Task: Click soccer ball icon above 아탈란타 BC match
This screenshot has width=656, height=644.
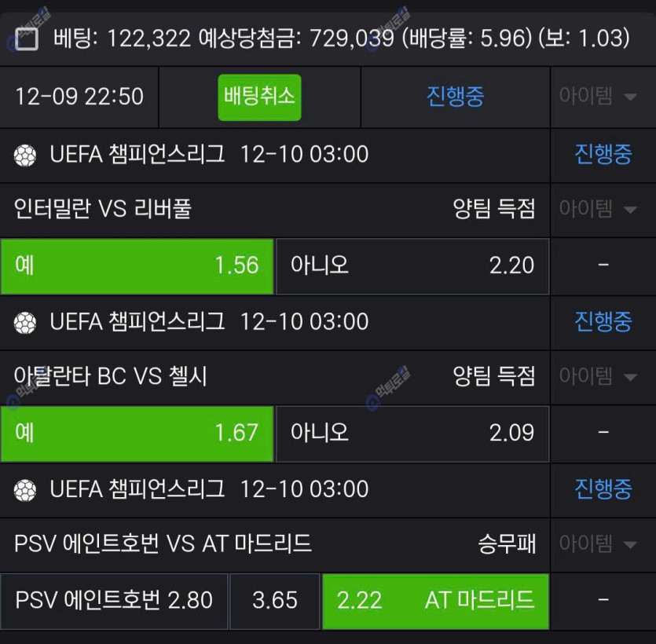Action: point(25,322)
